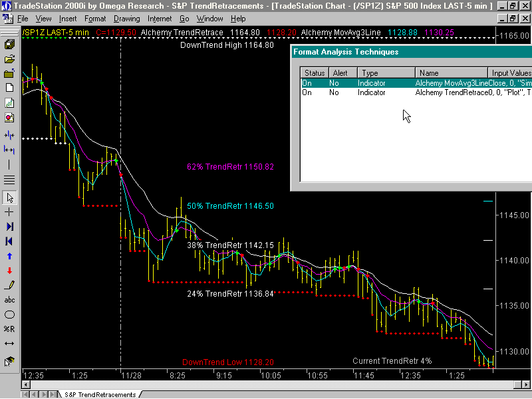This screenshot has height=399, width=532.
Task: Open the Format menu
Action: click(95, 19)
